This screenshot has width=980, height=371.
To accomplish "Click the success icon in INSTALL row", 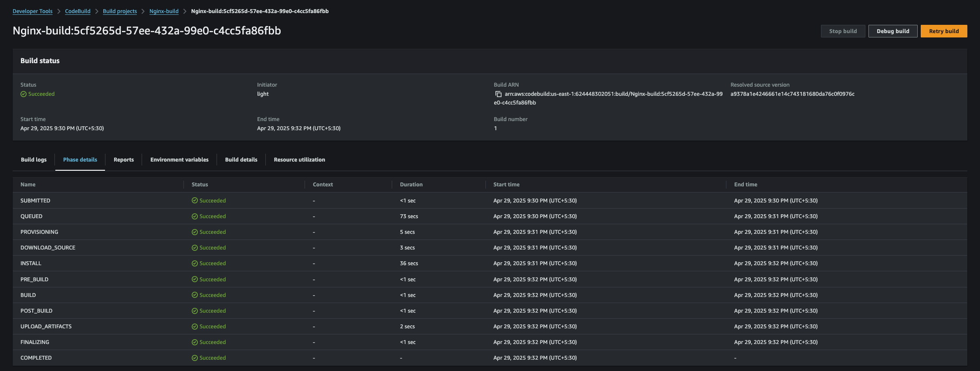I will [x=195, y=263].
